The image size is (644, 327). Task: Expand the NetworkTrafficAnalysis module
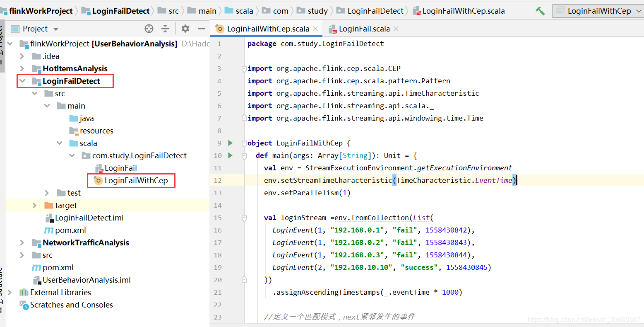pyautogui.click(x=22, y=242)
